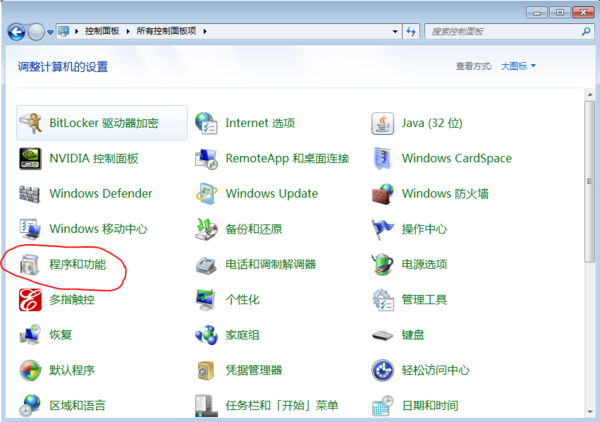
Task: Click the 轻松访问中心 text link
Action: pos(435,370)
